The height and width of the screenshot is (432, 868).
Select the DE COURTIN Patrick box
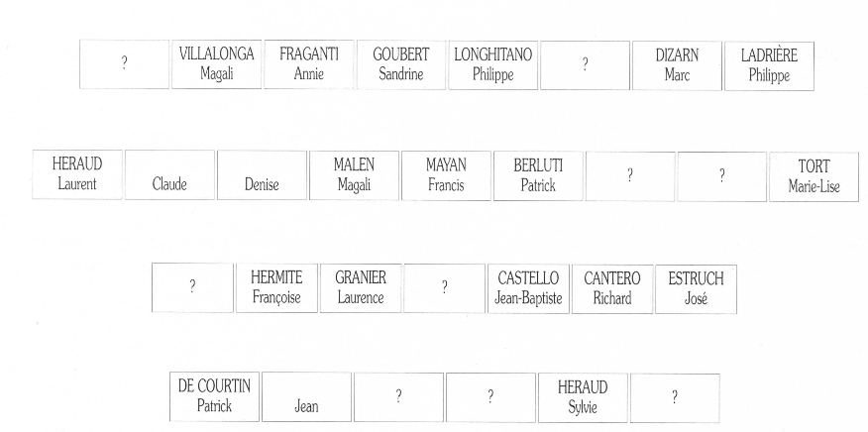point(214,397)
